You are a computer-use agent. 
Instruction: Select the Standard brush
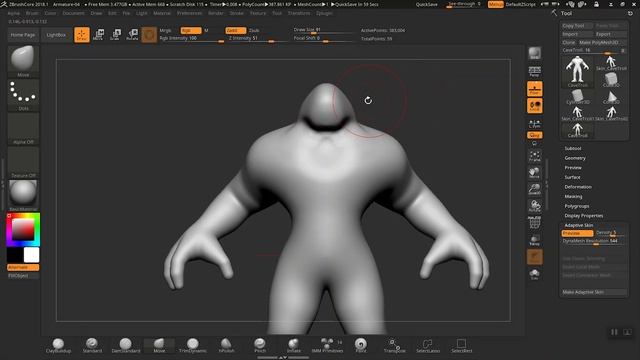(92, 345)
